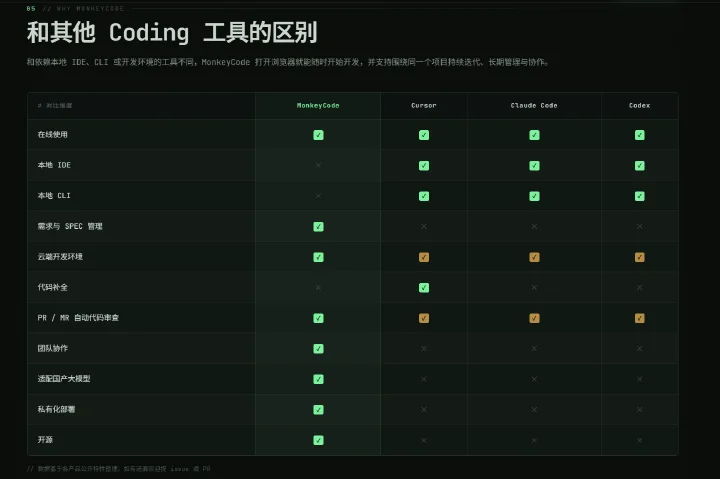The height and width of the screenshot is (479, 720).
Task: Click MonkeyCode's X mark in 代码补全 row
Action: [318, 287]
